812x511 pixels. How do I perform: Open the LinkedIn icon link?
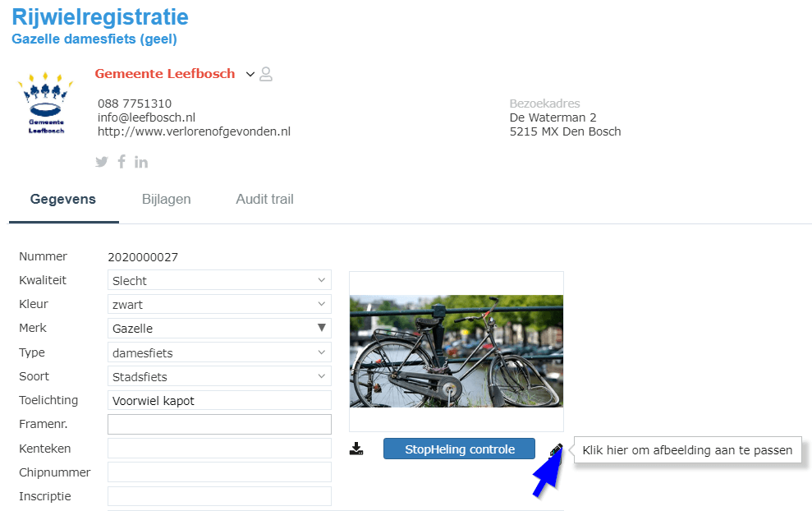coord(141,162)
